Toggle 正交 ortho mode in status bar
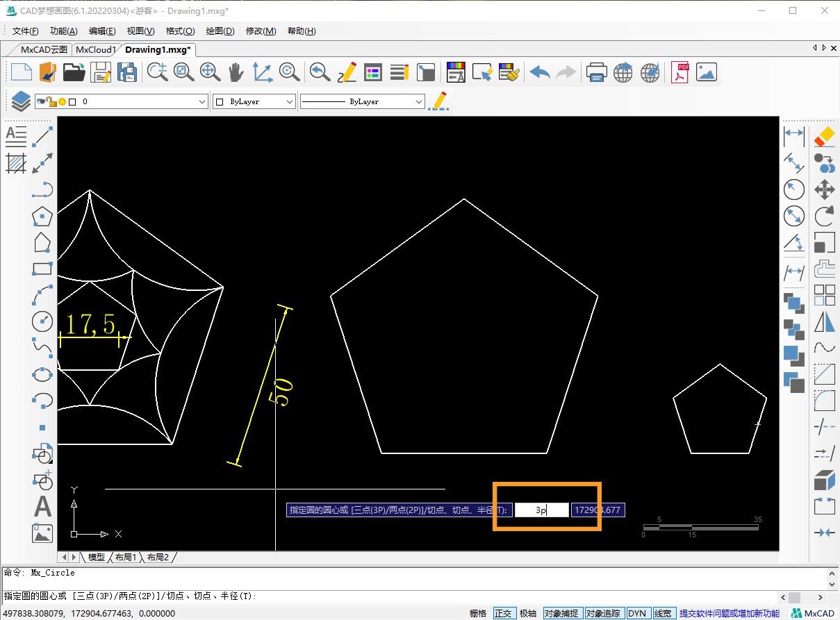 click(x=502, y=613)
